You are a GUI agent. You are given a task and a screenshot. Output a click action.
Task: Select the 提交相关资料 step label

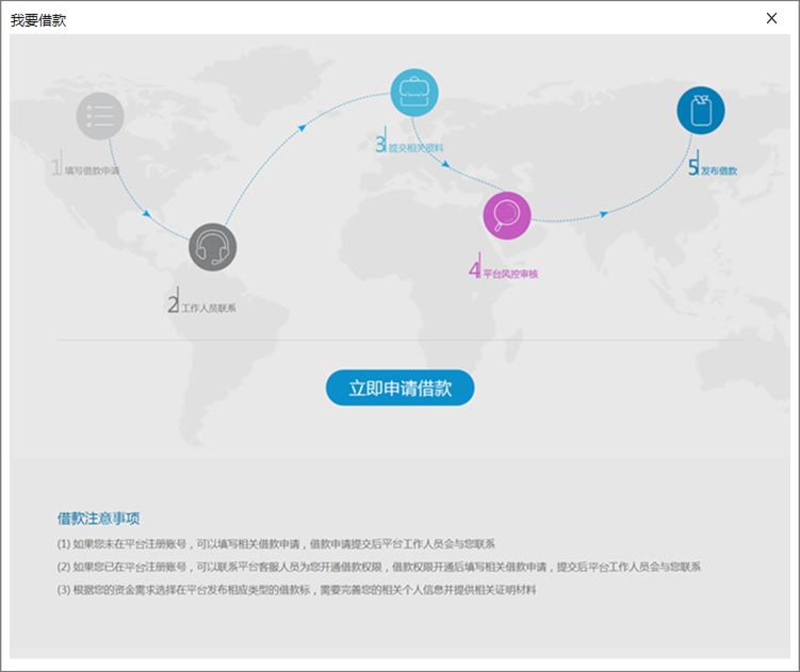pos(415,148)
